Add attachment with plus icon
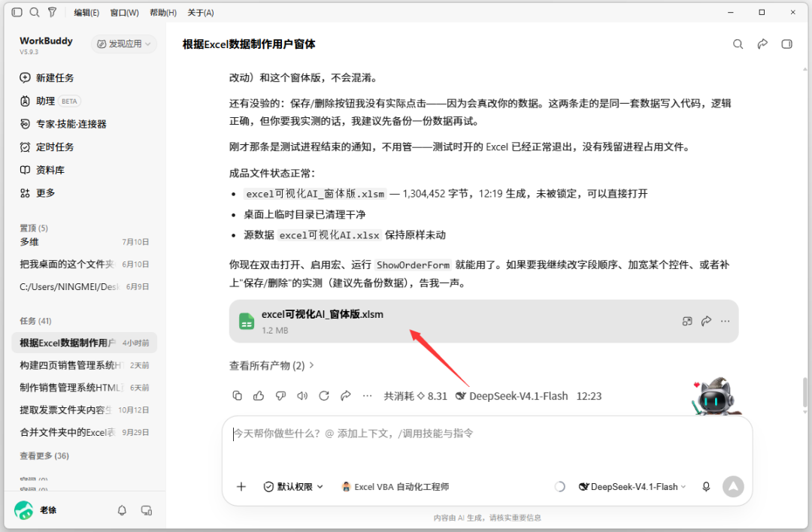 coord(241,486)
